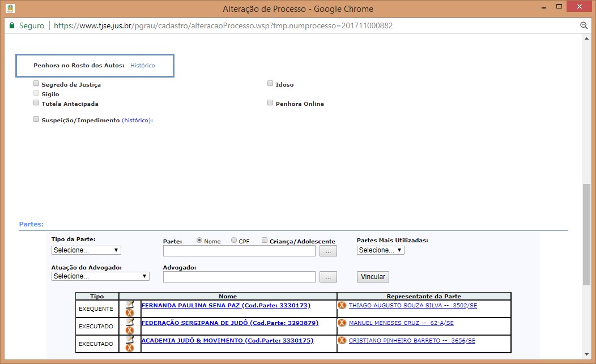The height and width of the screenshot is (364, 596).
Task: Click edit icon for Federação Sergipana de Judô
Action: pos(130,322)
